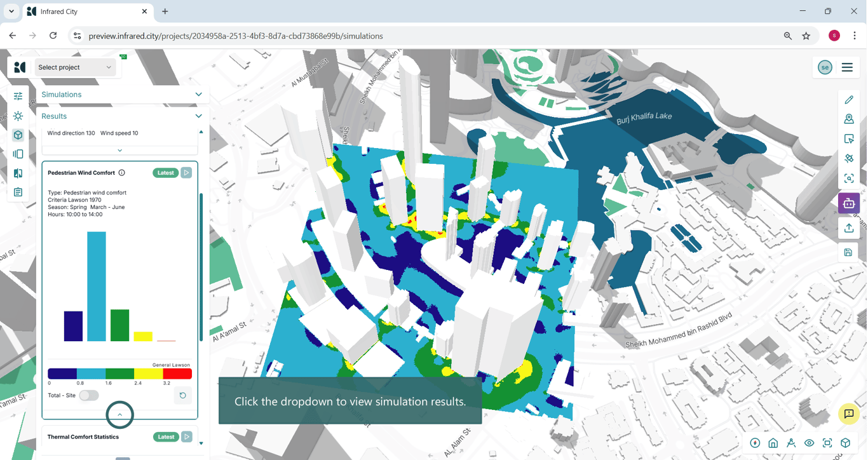The image size is (868, 460).
Task: Click the fit-to-frame view icon
Action: coord(827,443)
